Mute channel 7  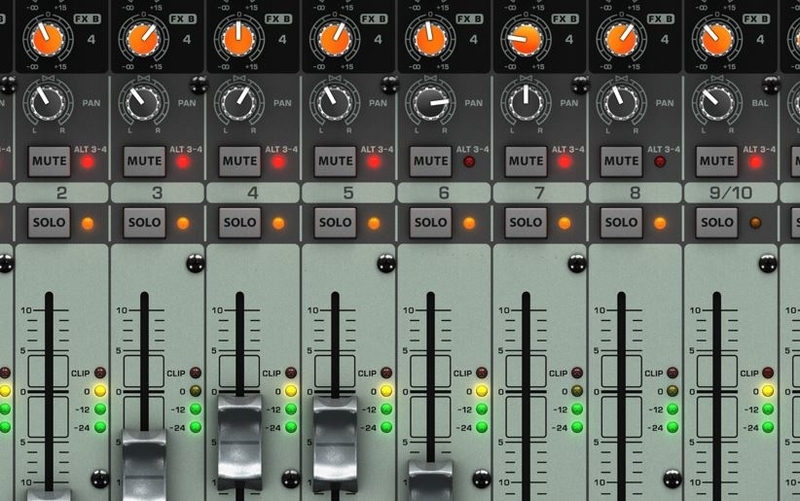[526, 161]
